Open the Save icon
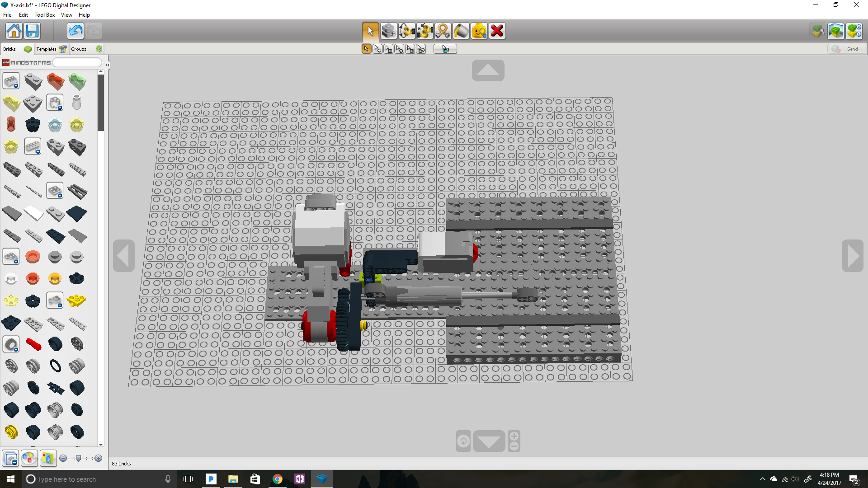This screenshot has height=488, width=868. pos(32,31)
